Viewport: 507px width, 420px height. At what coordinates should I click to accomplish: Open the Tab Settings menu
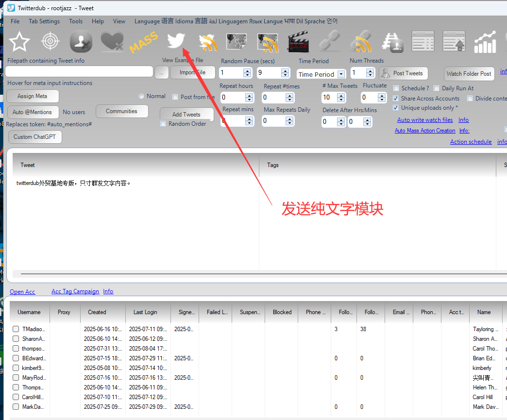[44, 21]
